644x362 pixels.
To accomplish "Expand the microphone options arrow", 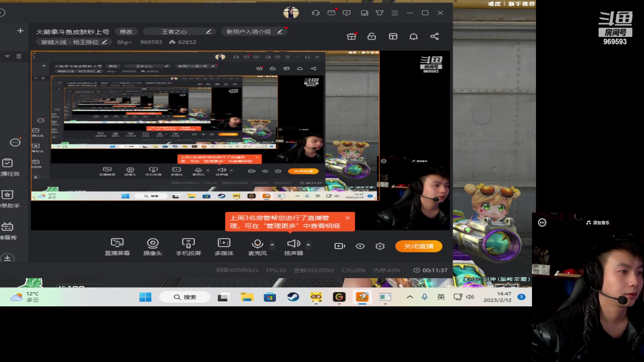I will [x=272, y=245].
